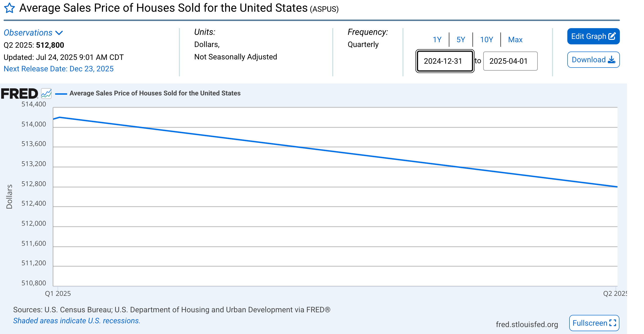Click the start date field 2024-12-31
This screenshot has height=334, width=644.
pyautogui.click(x=445, y=61)
